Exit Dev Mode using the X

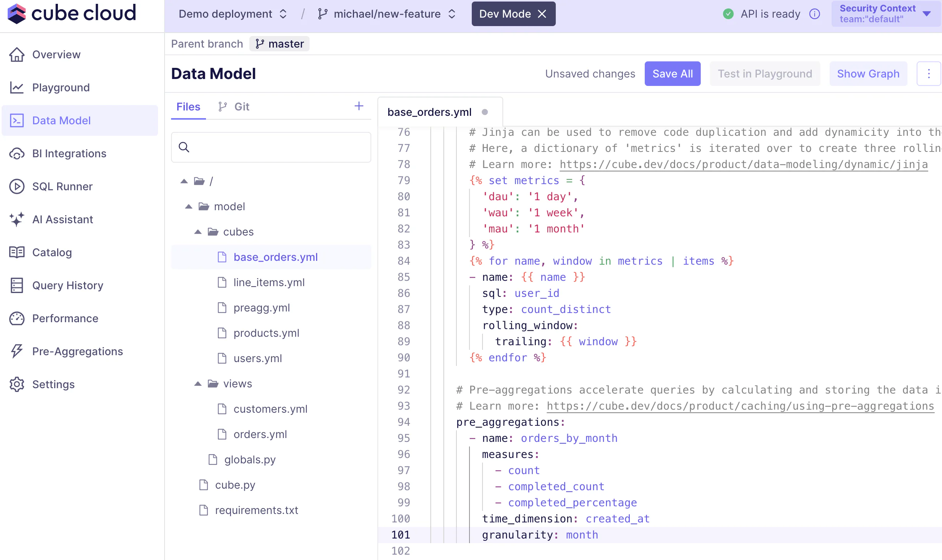(542, 14)
